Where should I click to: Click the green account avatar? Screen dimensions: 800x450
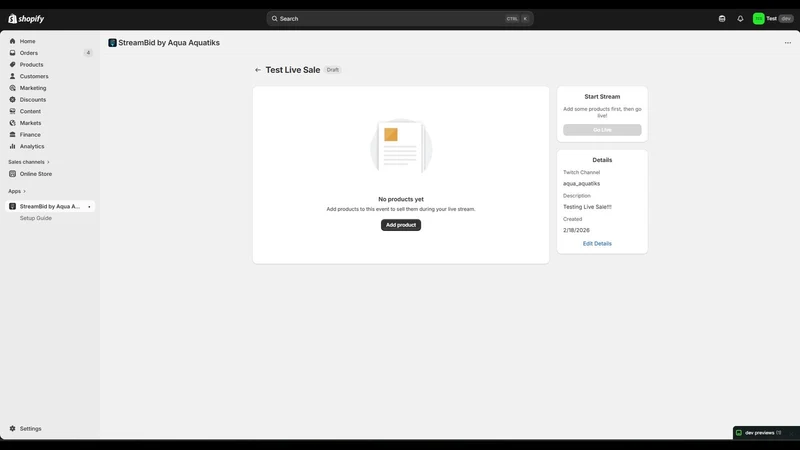(759, 19)
